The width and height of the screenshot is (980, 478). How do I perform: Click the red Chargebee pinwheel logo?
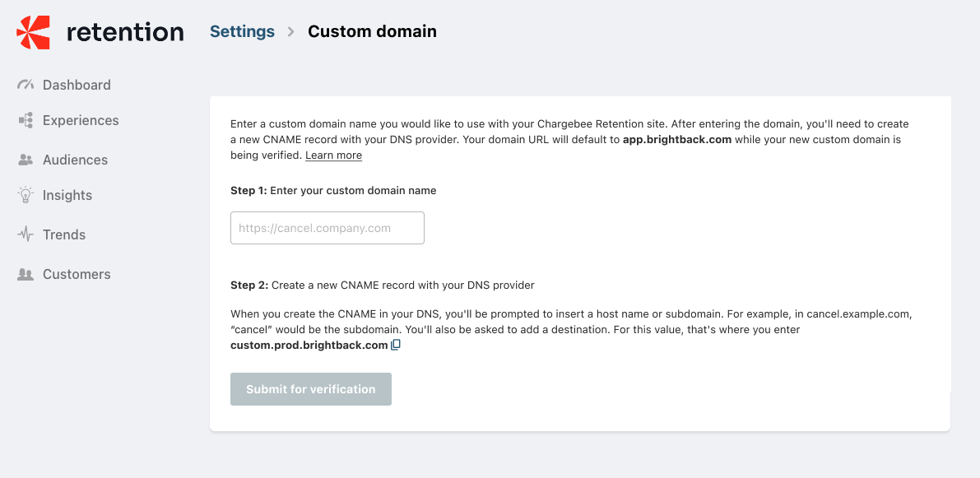point(34,32)
